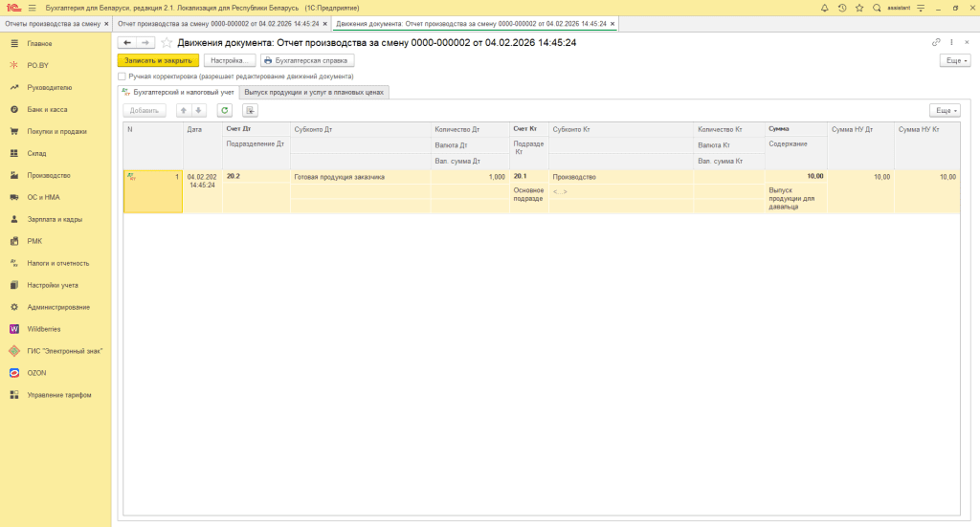Close the Движения документа tab
Image resolution: width=980 pixels, height=527 pixels.
pos(613,23)
